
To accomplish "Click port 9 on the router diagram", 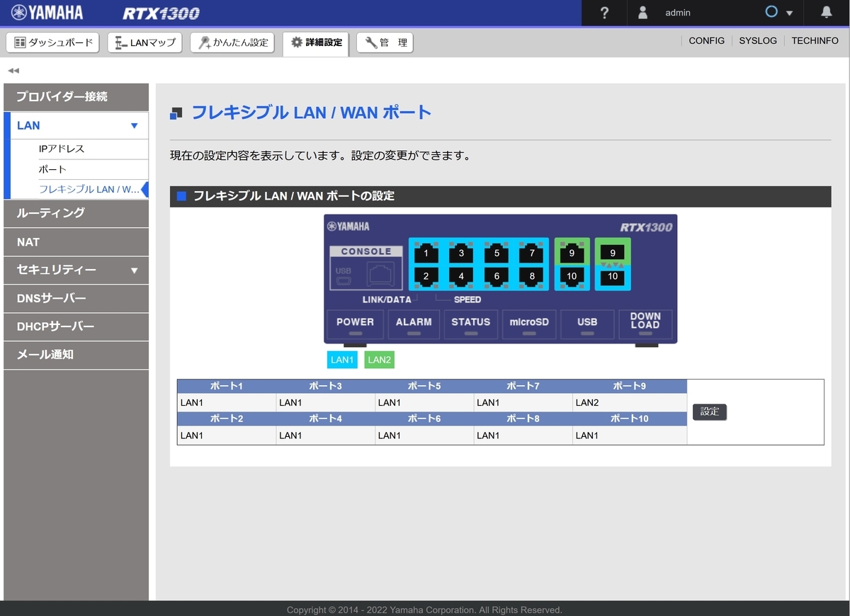I will pos(572,253).
